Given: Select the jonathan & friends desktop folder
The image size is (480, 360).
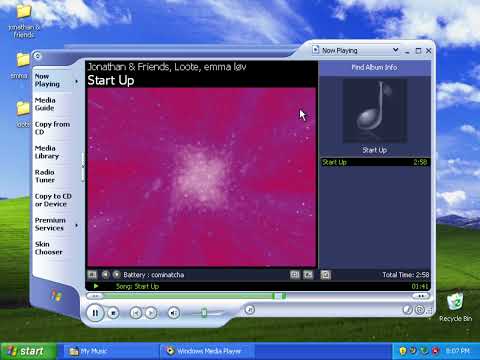Looking at the screenshot, I should (24, 21).
